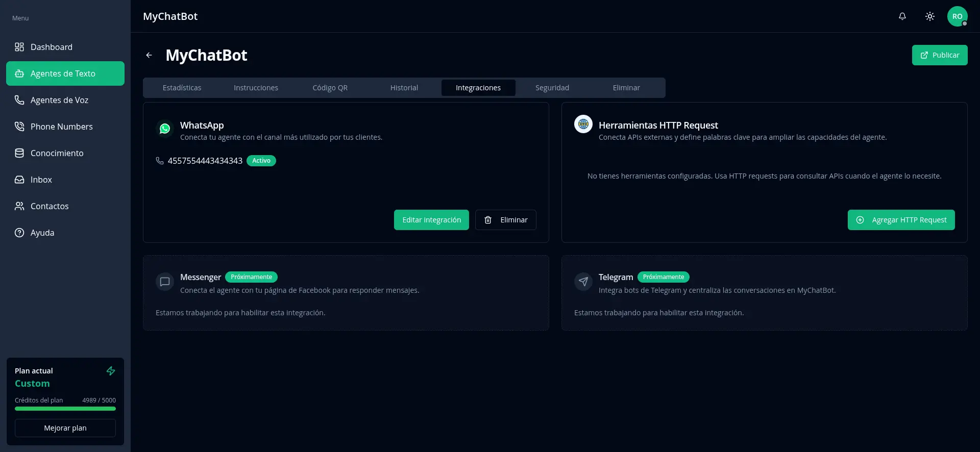Switch to the Estadísticas tab
980x452 pixels.
[182, 88]
